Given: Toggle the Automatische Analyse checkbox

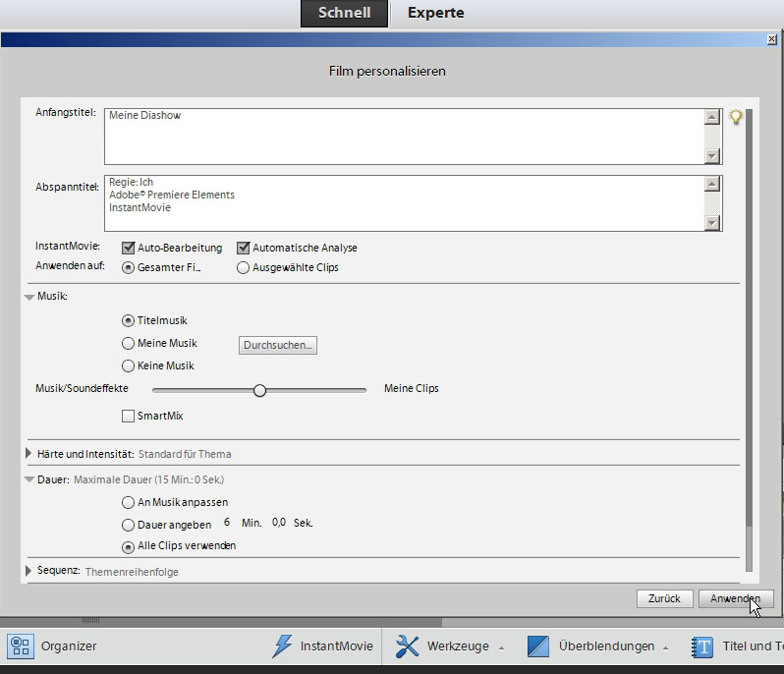Looking at the screenshot, I should pyautogui.click(x=244, y=248).
